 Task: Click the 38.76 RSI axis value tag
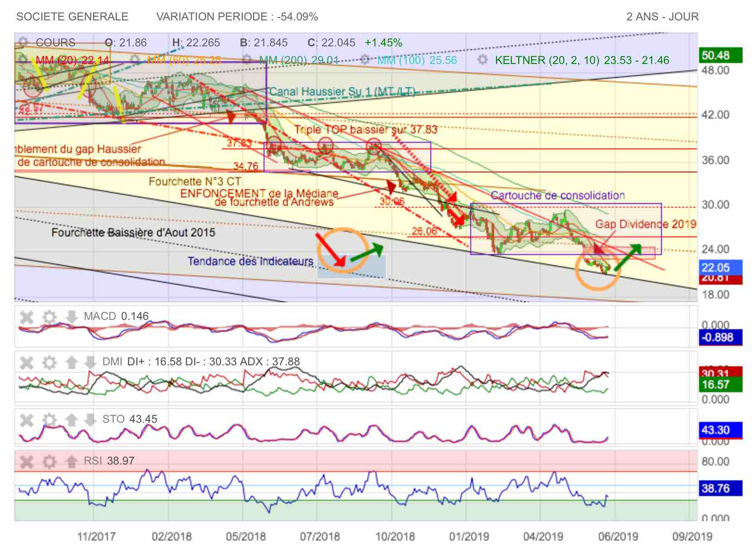721,488
